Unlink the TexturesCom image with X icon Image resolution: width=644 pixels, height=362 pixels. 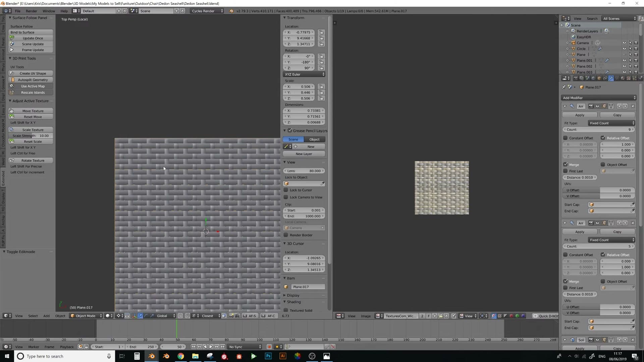point(446,316)
